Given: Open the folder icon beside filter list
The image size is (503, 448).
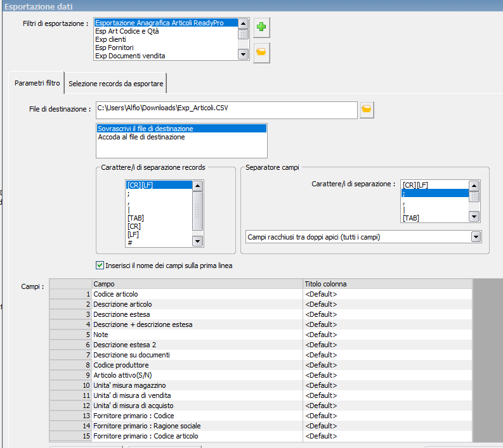Looking at the screenshot, I should [261, 52].
